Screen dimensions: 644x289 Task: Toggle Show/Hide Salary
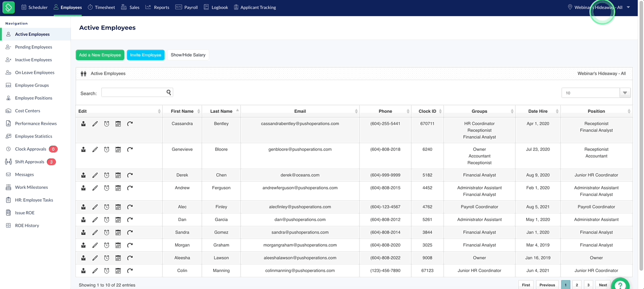188,55
